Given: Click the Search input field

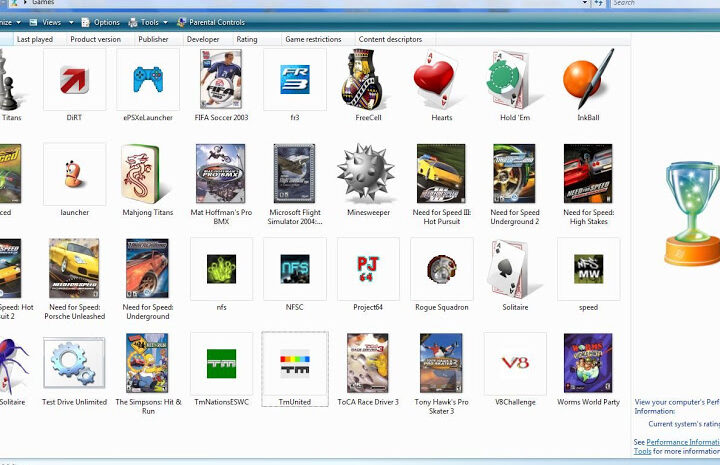Looking at the screenshot, I should pos(665,3).
